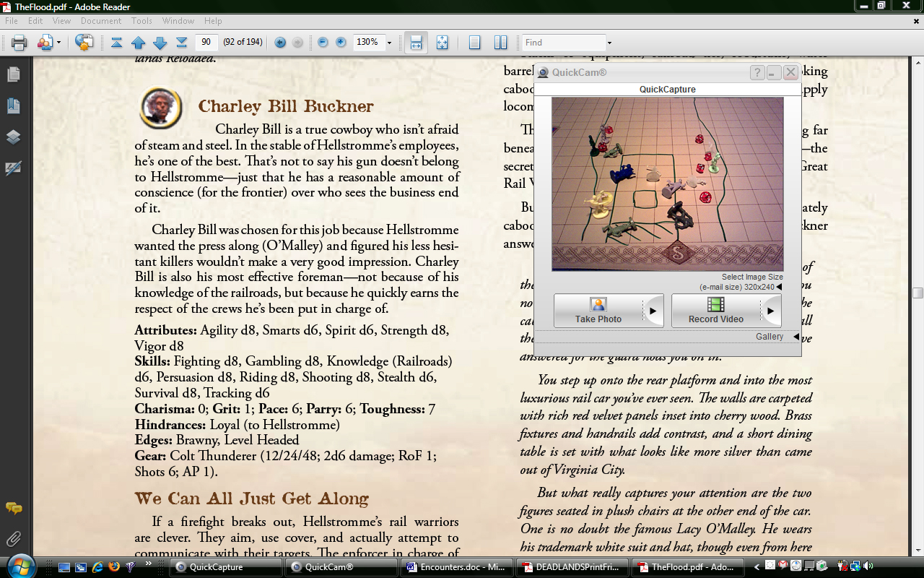Expand Take Photo options arrow

(x=653, y=311)
